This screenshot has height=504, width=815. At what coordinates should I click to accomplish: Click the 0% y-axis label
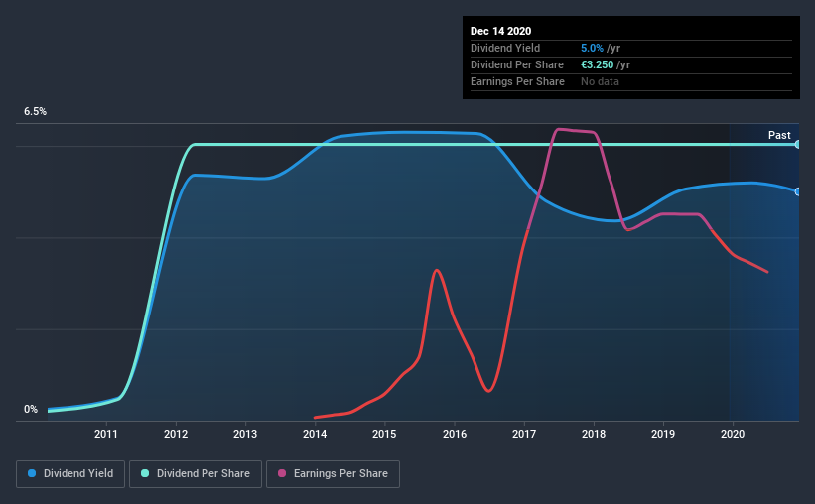tap(31, 410)
